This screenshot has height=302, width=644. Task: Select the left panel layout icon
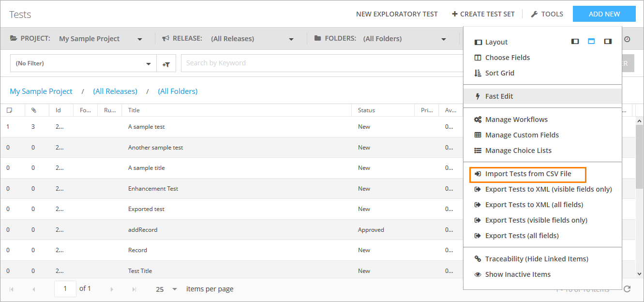[x=575, y=42]
